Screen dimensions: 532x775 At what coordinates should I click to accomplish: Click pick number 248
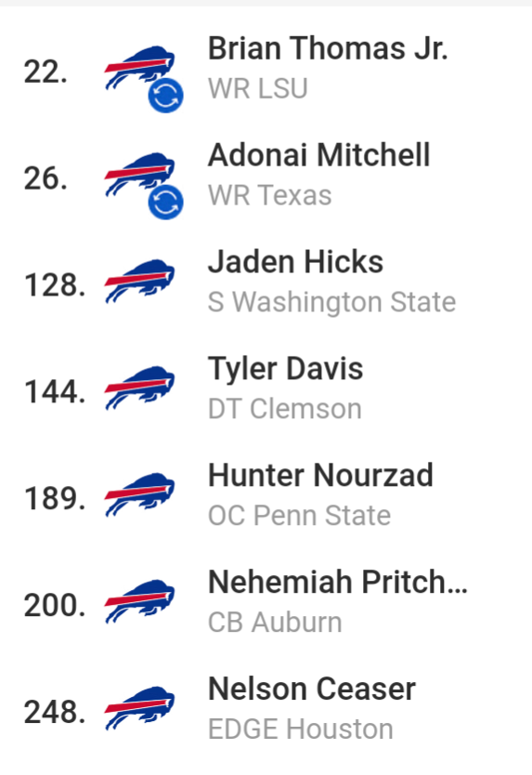[x=55, y=713]
